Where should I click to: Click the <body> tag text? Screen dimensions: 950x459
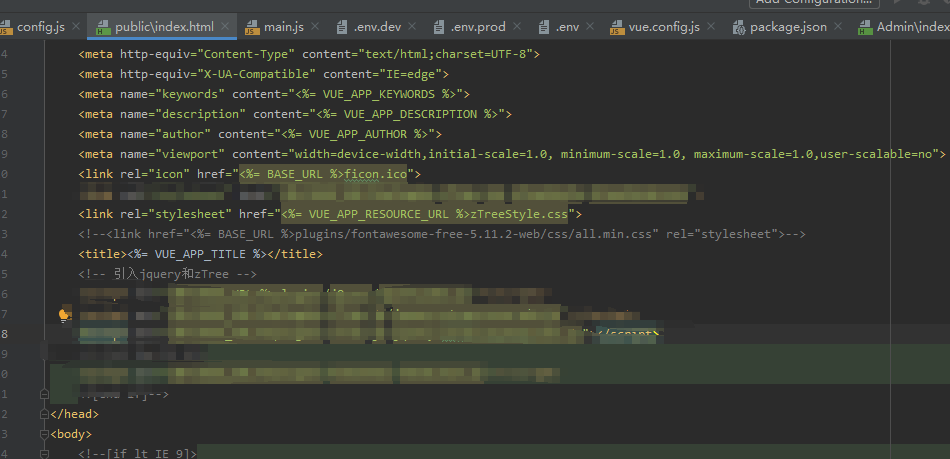tap(71, 434)
